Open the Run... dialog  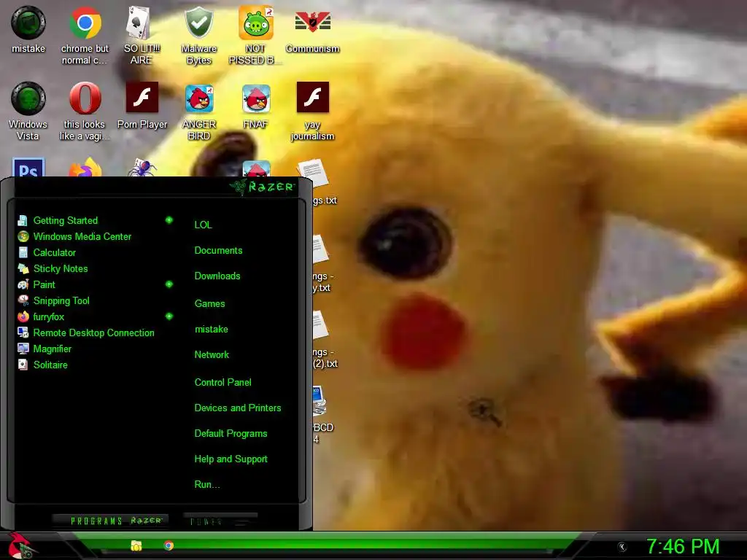click(206, 485)
